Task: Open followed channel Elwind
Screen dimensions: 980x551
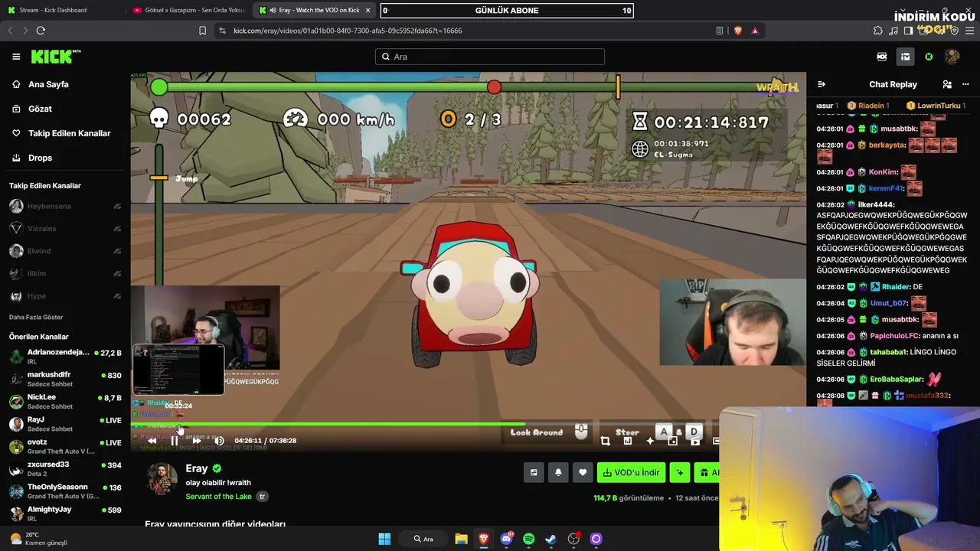Action: click(65, 251)
